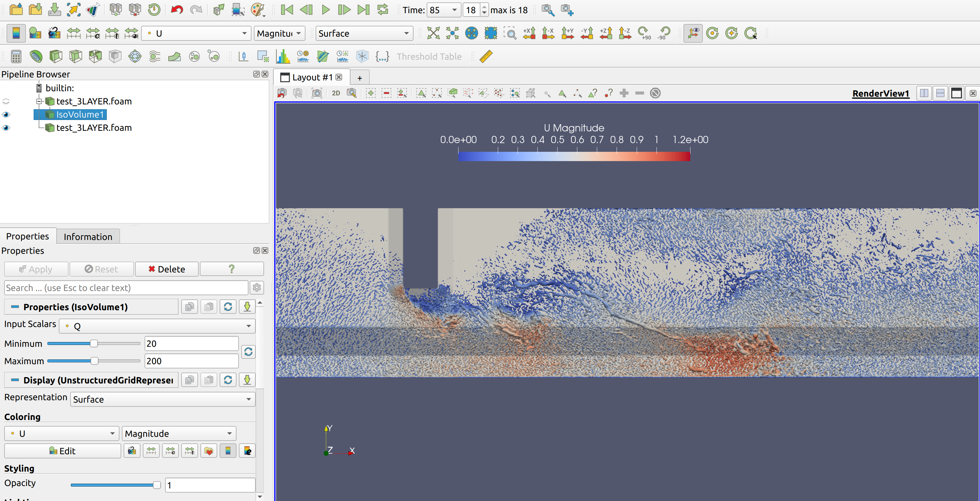Click the Redo arrow icon
The width and height of the screenshot is (980, 501).
pos(196,10)
